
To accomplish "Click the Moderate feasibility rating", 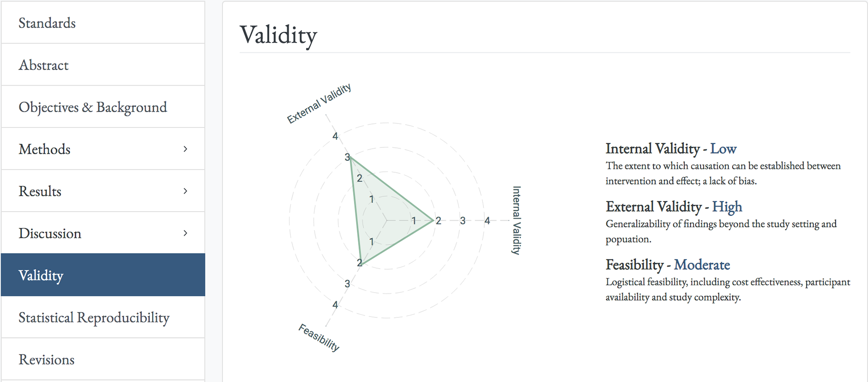I will pos(702,264).
